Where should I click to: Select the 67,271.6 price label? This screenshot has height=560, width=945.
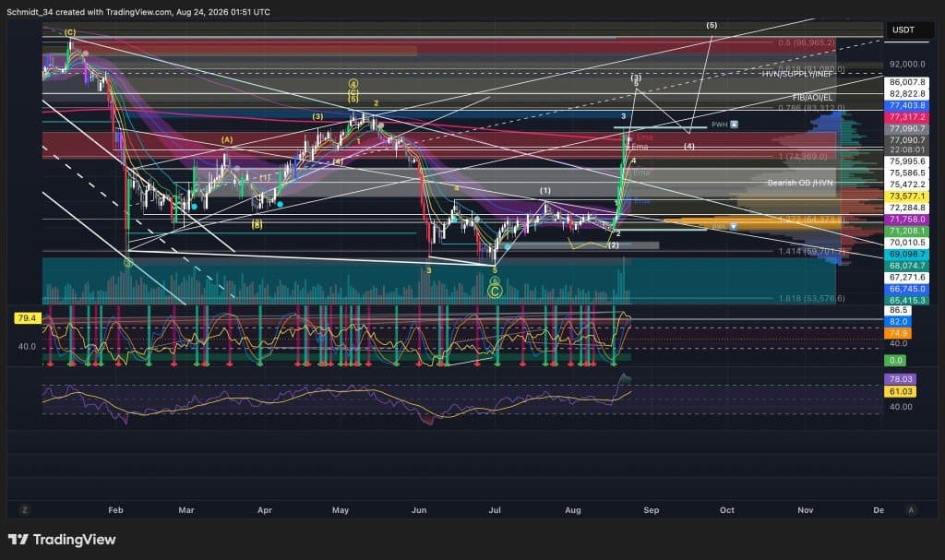click(x=907, y=278)
